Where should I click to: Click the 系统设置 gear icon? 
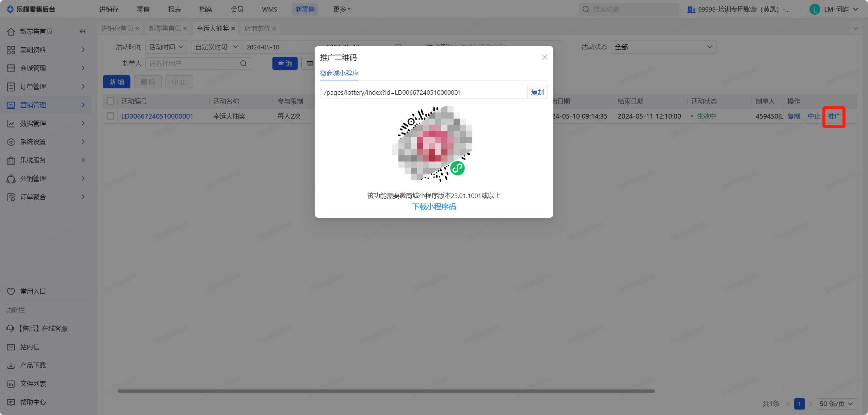coord(11,142)
